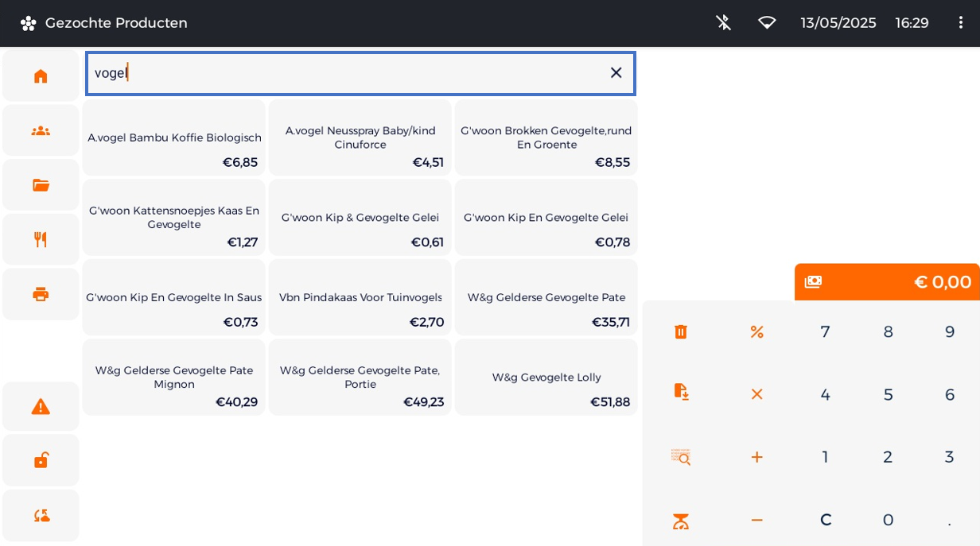Open the customers group icon in sidebar

(x=41, y=131)
